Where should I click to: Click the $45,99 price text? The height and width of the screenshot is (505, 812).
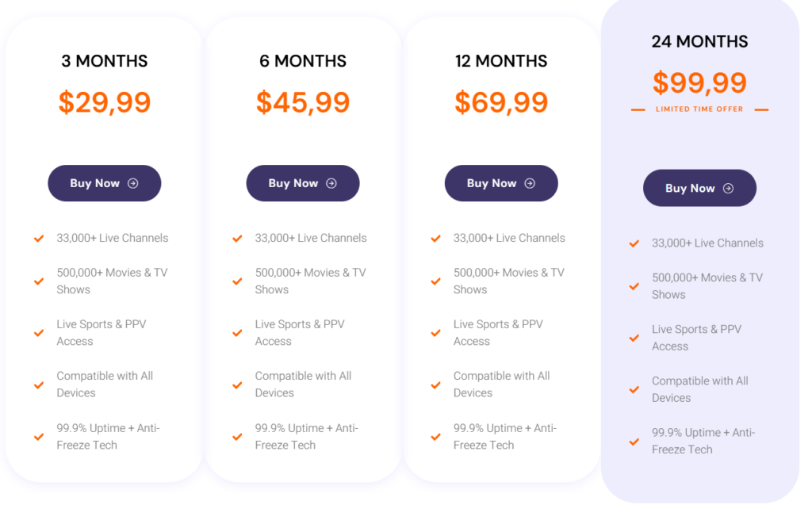303,102
